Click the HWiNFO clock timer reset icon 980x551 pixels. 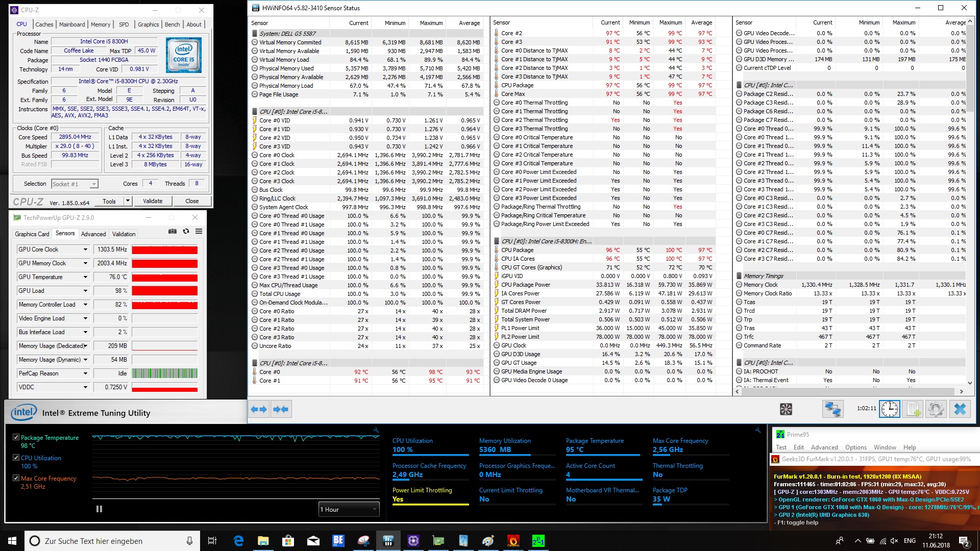[x=889, y=409]
